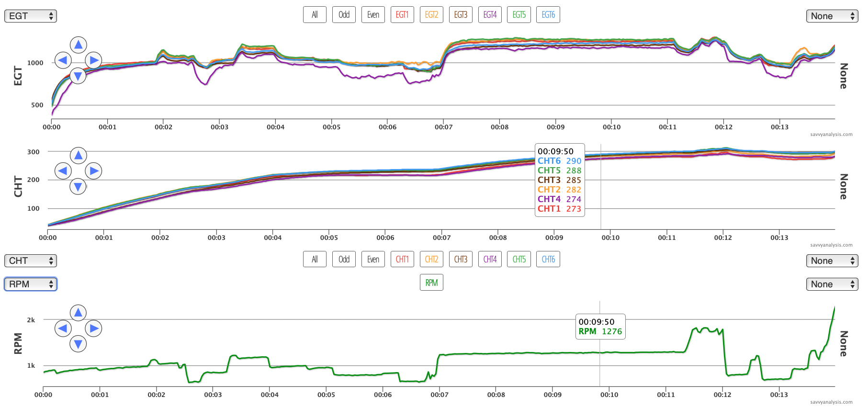Pan CHT chart up with arrow

point(78,156)
